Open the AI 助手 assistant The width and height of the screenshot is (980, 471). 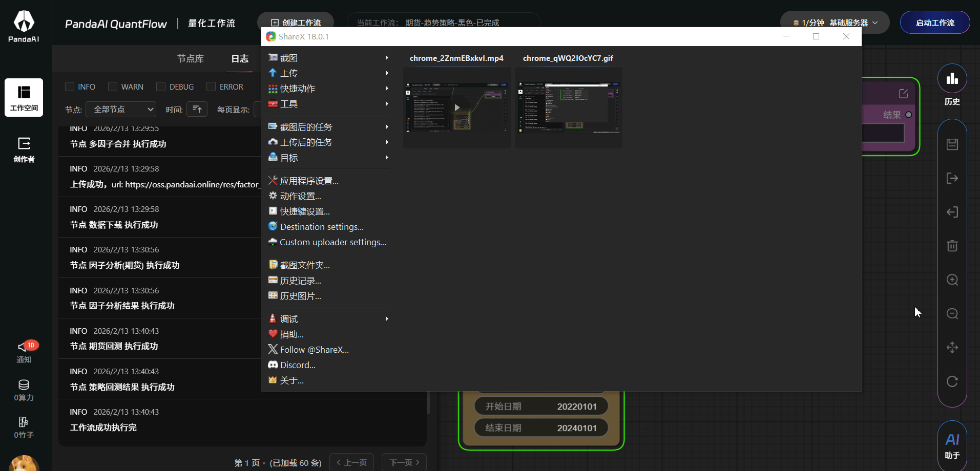[x=952, y=446]
